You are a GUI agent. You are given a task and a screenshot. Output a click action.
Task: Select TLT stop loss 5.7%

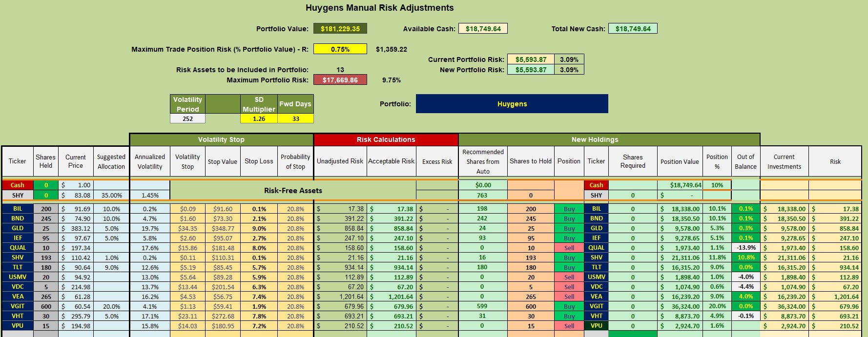(x=259, y=267)
